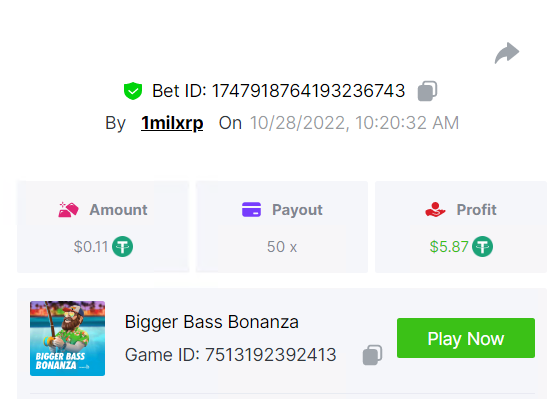The height and width of the screenshot is (399, 560).
Task: Click the green verified shield icon
Action: click(x=133, y=91)
